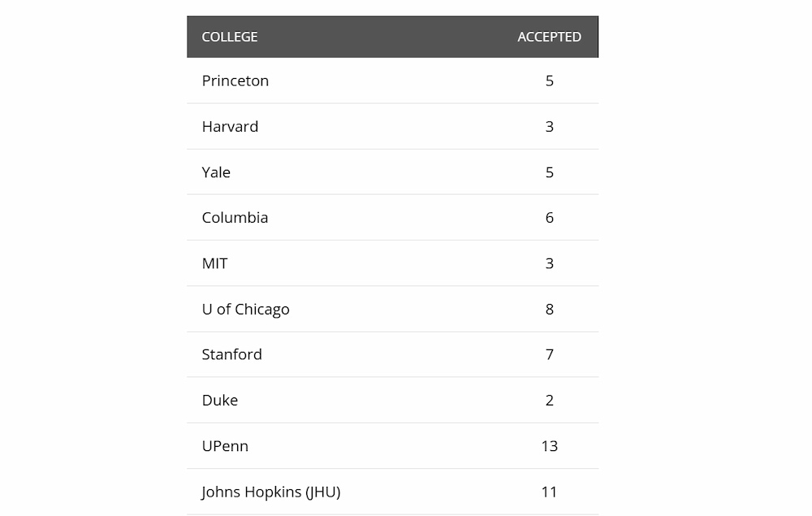Click the U of Chicago entry

pyautogui.click(x=245, y=309)
